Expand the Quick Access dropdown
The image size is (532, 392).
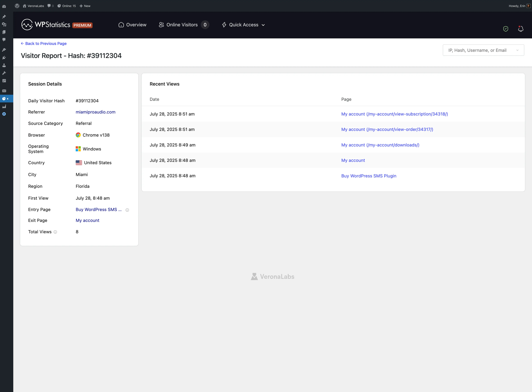243,25
